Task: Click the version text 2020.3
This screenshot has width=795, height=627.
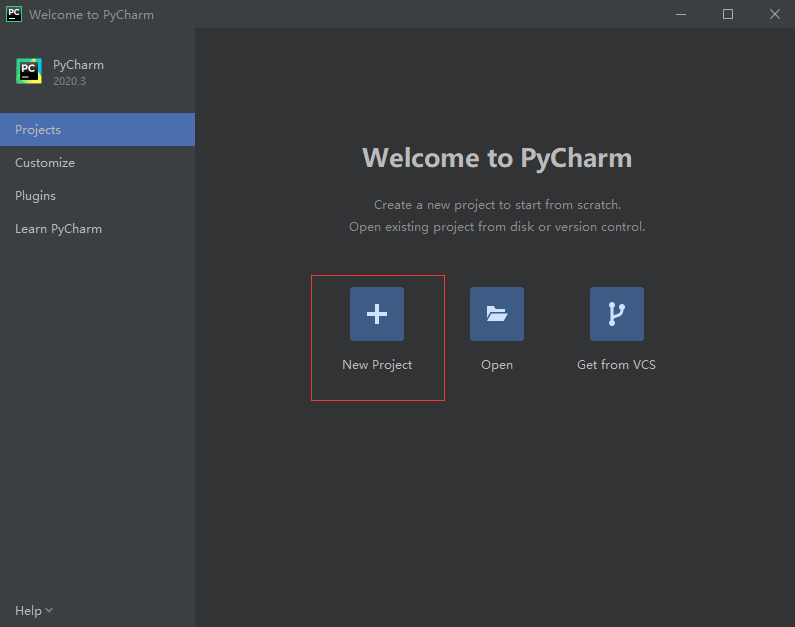Action: [69, 81]
